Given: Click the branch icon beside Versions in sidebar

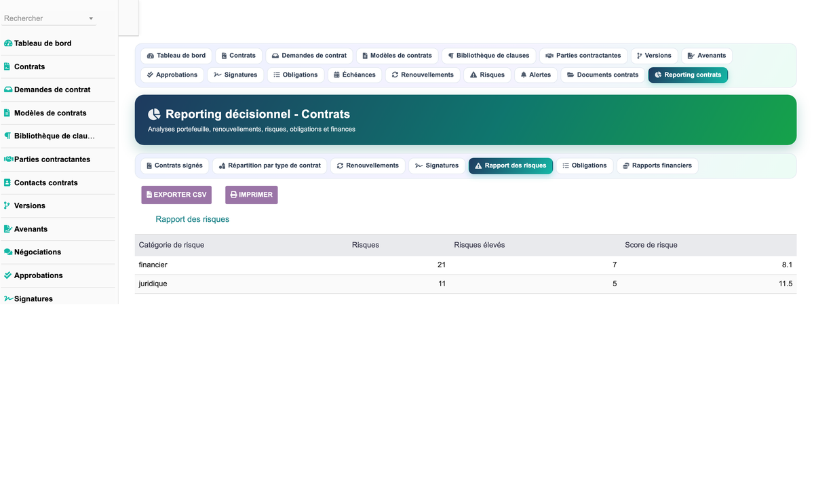Looking at the screenshot, I should click(x=7, y=206).
